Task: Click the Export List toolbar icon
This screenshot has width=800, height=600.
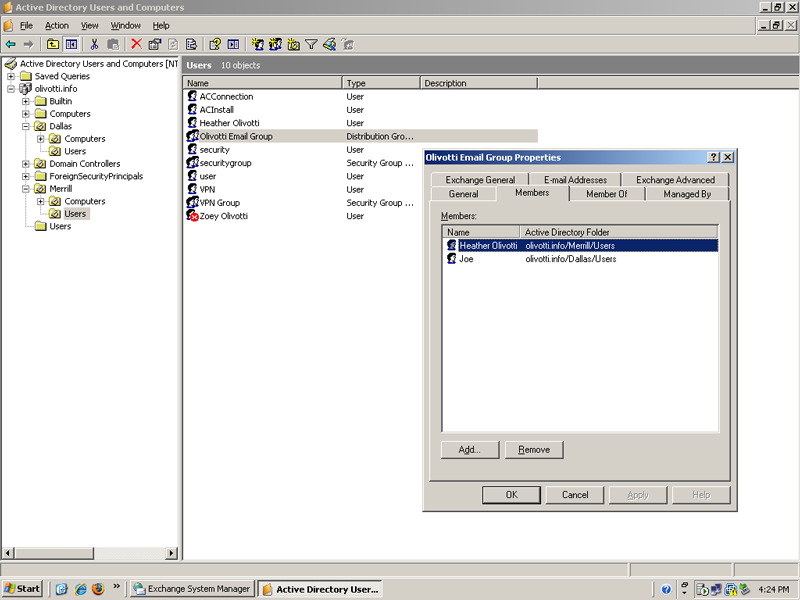Action: pyautogui.click(x=192, y=44)
